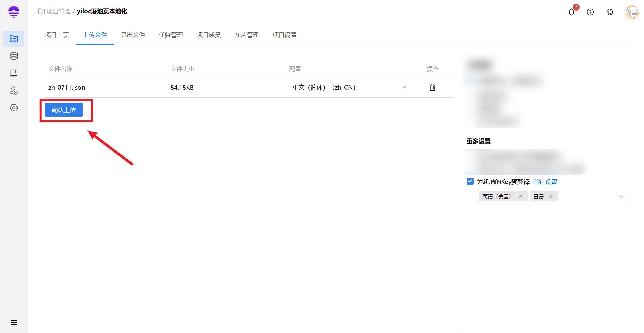Click the notification bell icon
The width and height of the screenshot is (644, 333).
click(571, 12)
